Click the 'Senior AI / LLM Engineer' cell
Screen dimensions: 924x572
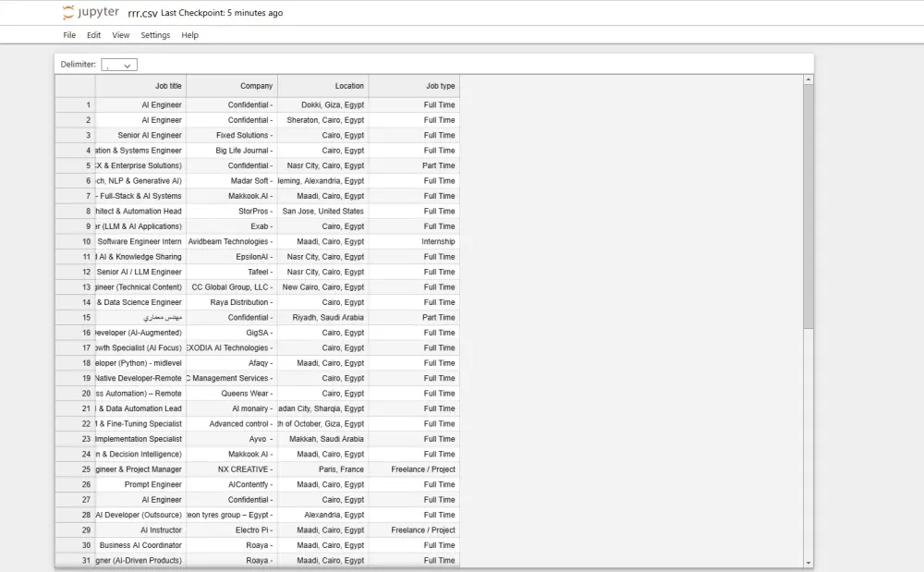(140, 273)
